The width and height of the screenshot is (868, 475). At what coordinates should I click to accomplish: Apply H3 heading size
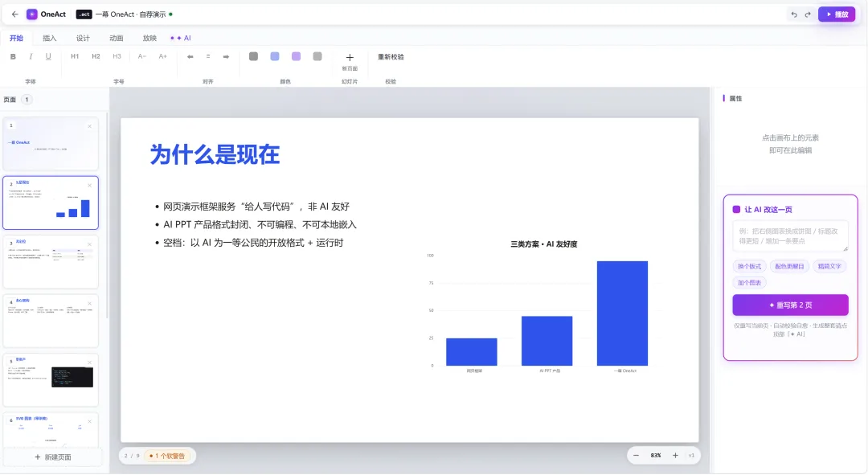click(117, 56)
